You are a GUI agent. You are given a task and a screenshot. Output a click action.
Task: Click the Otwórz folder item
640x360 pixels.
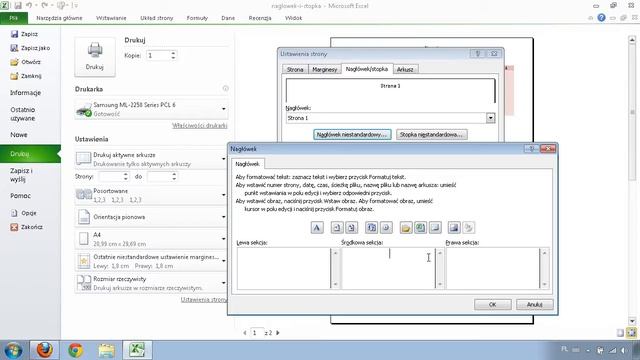[x=25, y=62]
